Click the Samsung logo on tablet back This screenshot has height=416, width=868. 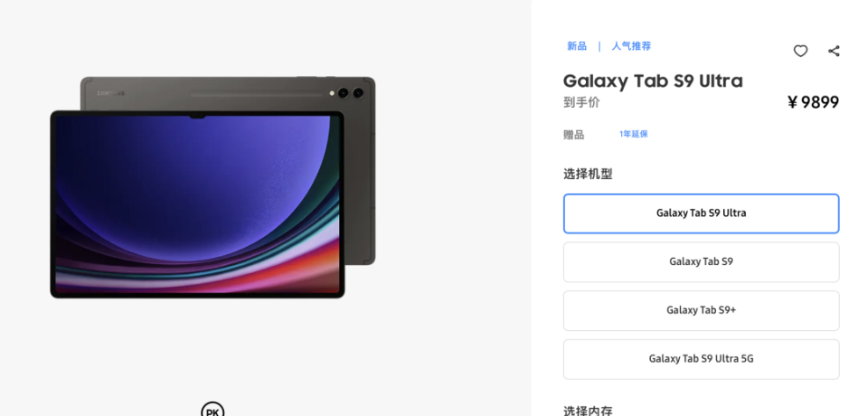click(110, 93)
